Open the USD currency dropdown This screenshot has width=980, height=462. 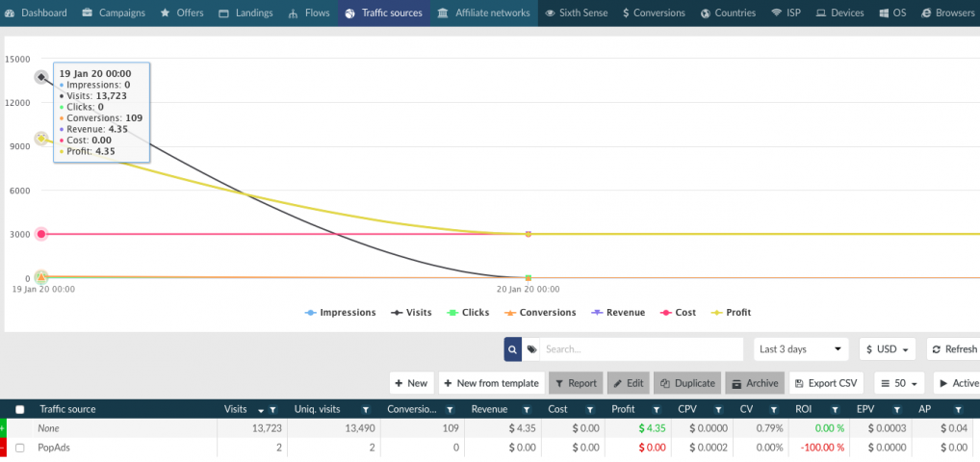pos(887,349)
